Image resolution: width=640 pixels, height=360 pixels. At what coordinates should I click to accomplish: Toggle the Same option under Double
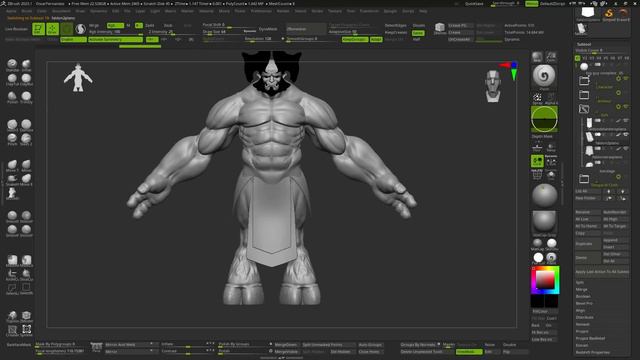click(x=418, y=33)
